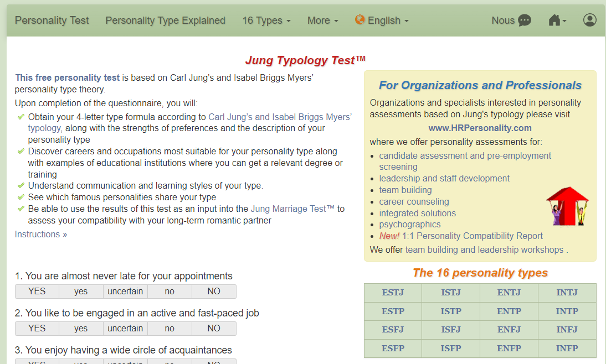Open the career counseling link
This screenshot has width=606, height=364.
[414, 201]
